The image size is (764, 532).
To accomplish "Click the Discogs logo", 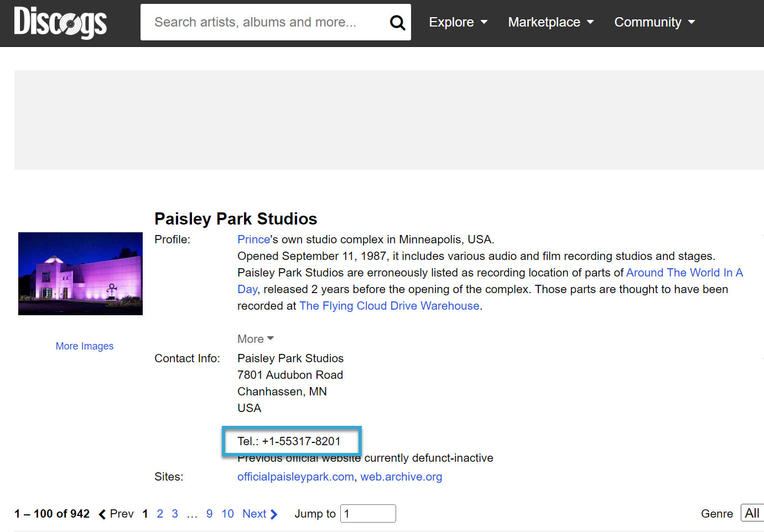I will click(60, 22).
